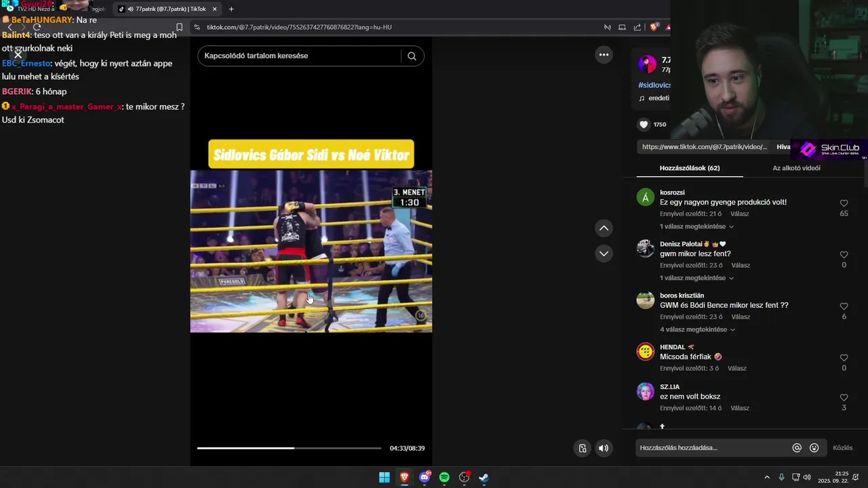Click the search magnifier icon

[x=412, y=56]
